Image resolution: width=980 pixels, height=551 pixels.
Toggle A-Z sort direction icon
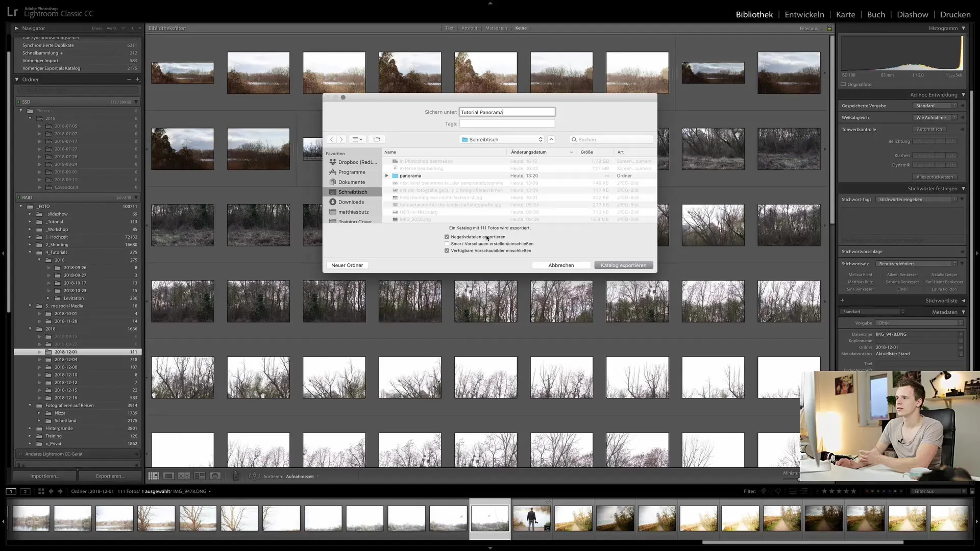pyautogui.click(x=254, y=476)
